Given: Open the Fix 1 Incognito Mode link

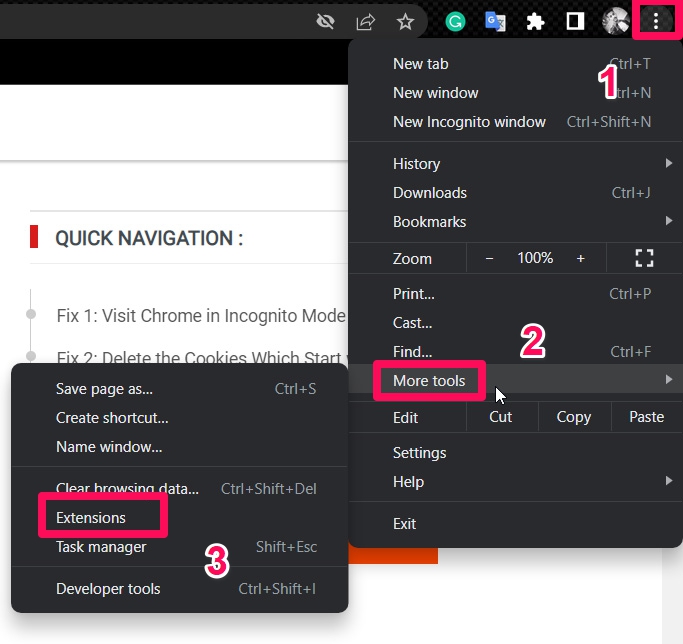Looking at the screenshot, I should (x=201, y=315).
